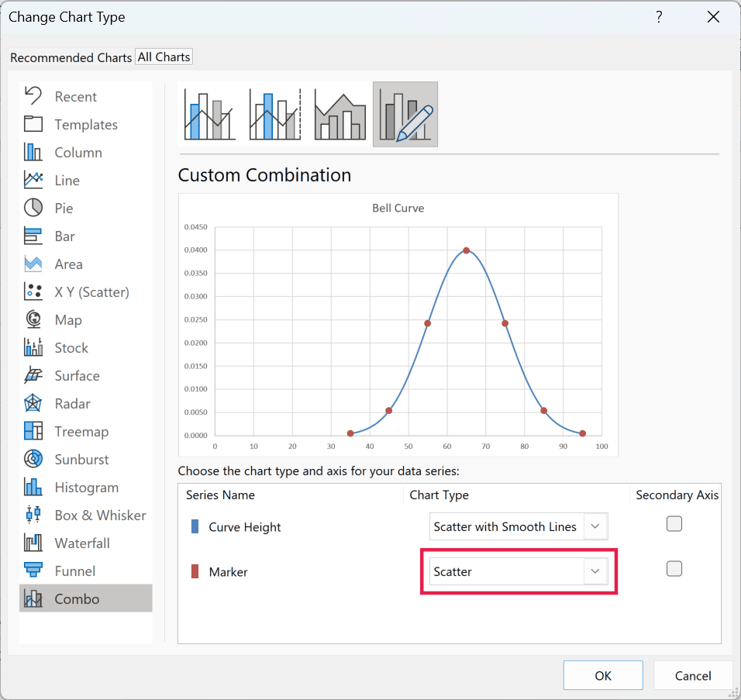
Task: Choose Clustered Column - Line combo subtype
Action: 210,115
